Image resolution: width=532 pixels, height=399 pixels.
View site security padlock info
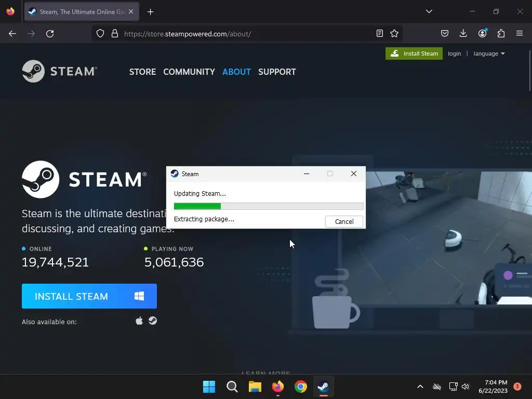[115, 34]
